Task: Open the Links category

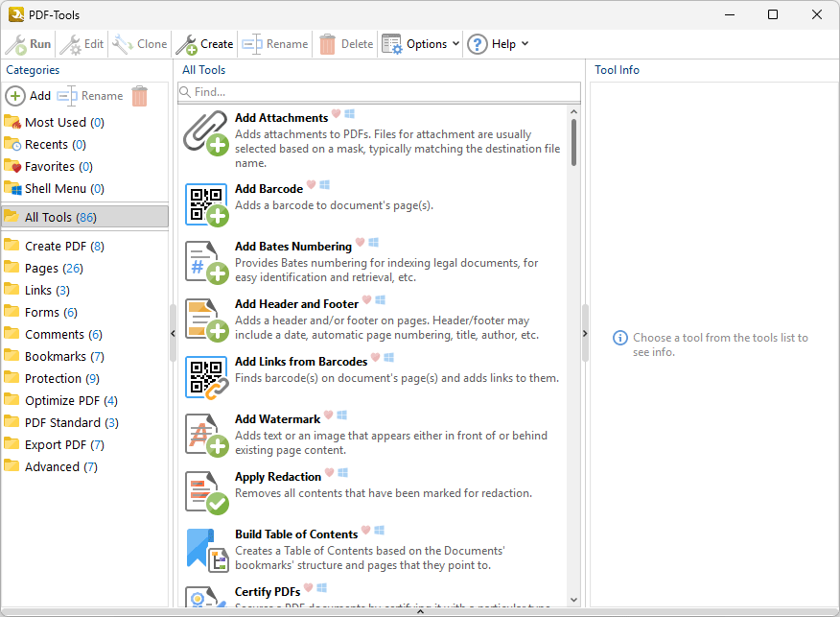Action: (84, 290)
